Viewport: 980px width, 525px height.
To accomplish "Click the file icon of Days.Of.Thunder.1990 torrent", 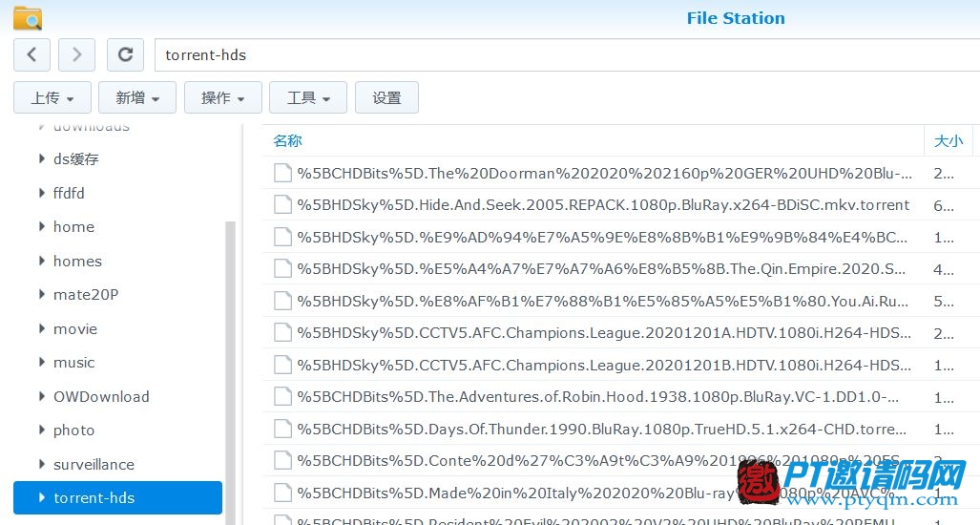I will click(x=282, y=429).
